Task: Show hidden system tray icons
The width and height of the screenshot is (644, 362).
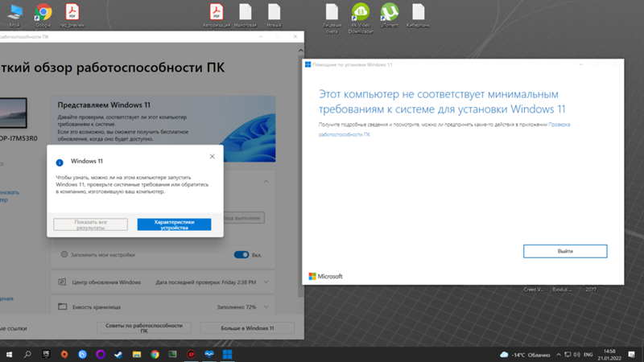Action: coord(559,355)
